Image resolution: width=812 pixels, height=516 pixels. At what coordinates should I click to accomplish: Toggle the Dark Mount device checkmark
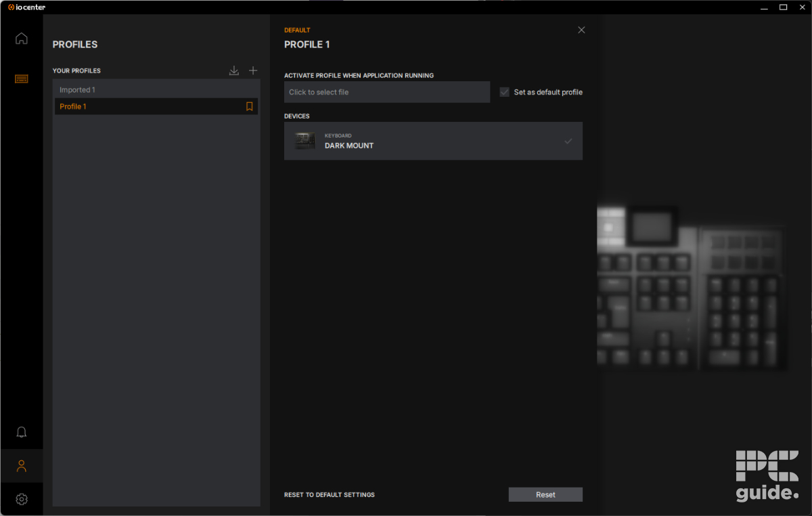pos(568,141)
